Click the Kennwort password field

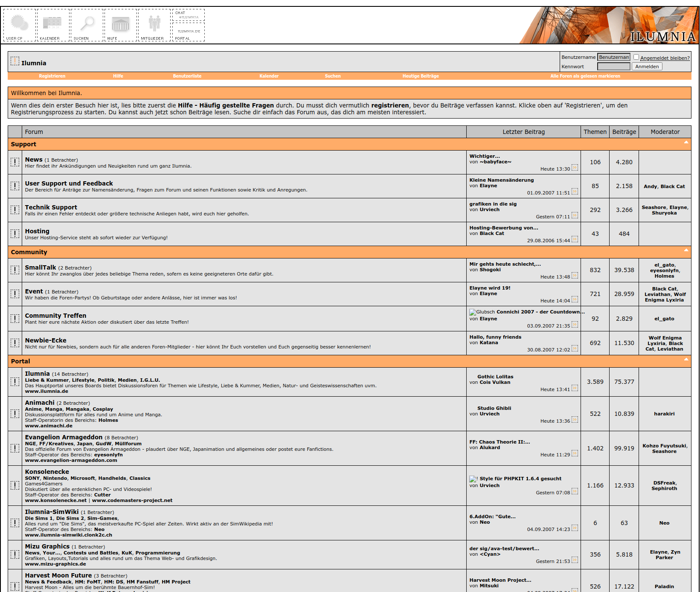pos(613,67)
